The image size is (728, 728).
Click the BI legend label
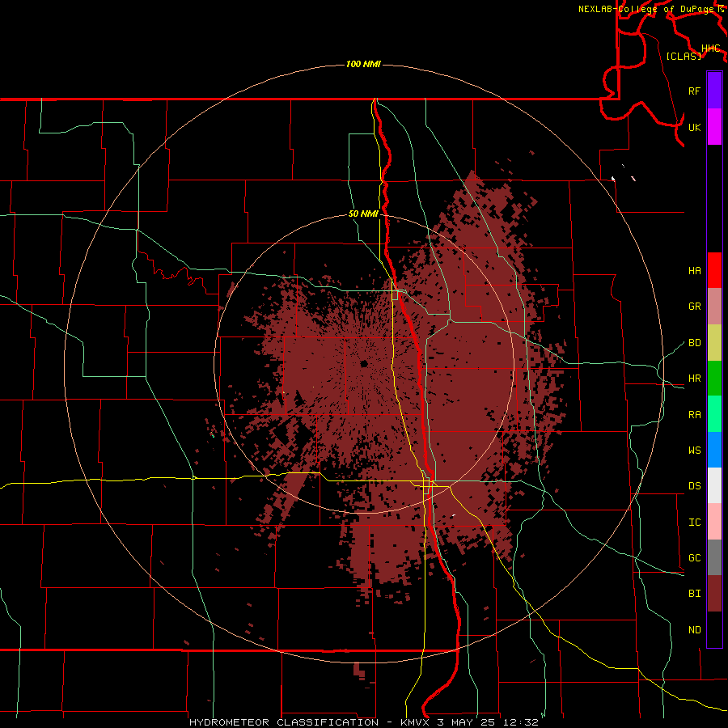coord(694,594)
